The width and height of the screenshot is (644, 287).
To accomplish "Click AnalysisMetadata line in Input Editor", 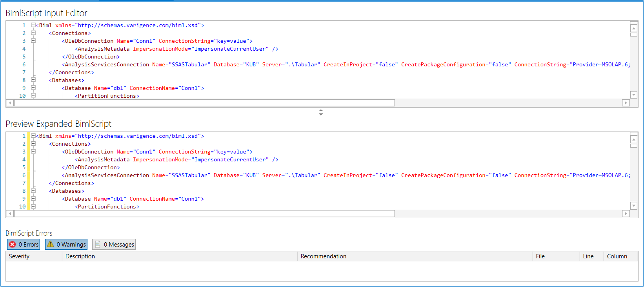I will 176,49.
